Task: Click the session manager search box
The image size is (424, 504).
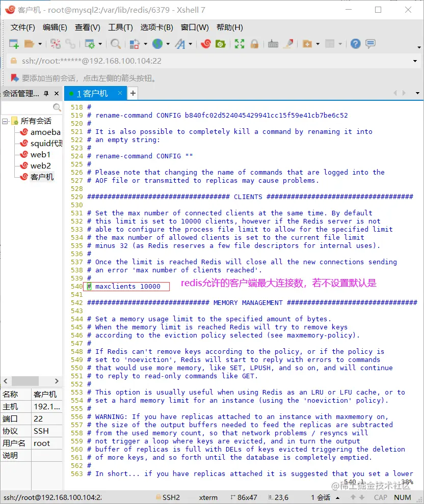Action: tap(27, 107)
